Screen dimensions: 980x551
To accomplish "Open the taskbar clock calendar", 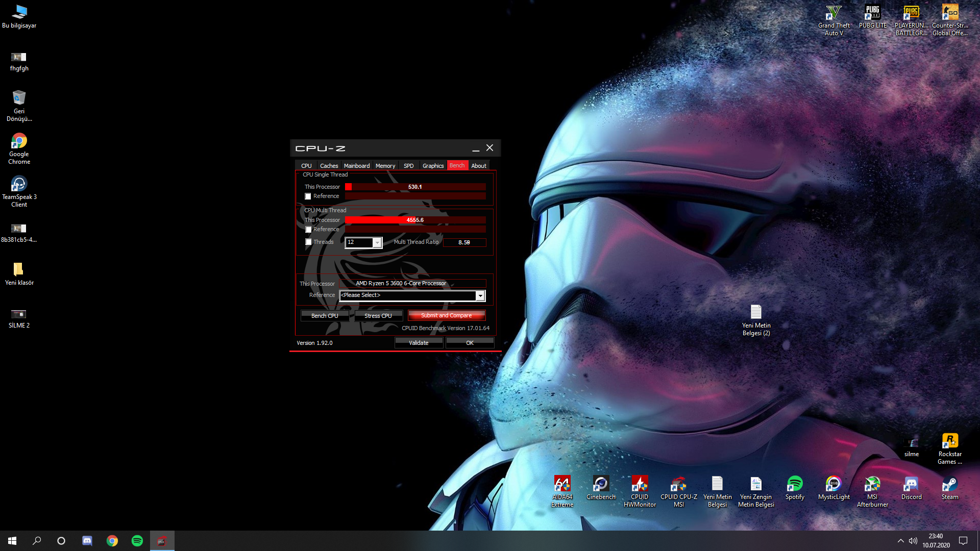I will (x=936, y=541).
